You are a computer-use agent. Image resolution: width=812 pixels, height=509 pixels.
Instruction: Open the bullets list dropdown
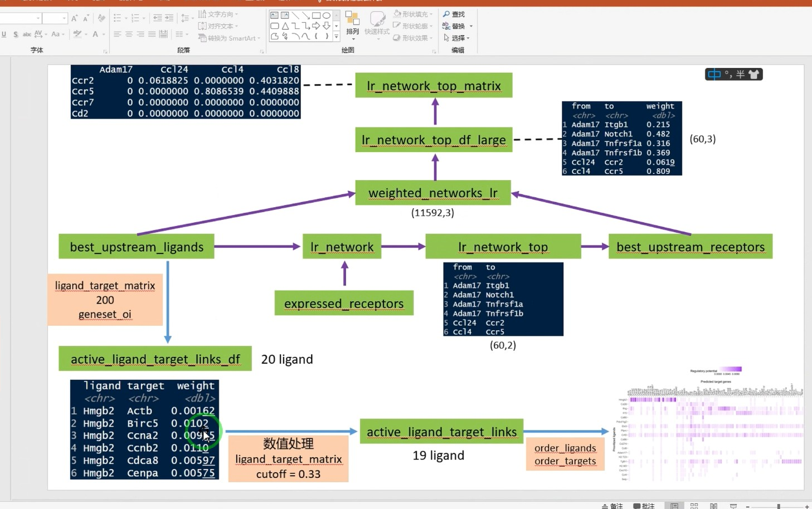(119, 18)
